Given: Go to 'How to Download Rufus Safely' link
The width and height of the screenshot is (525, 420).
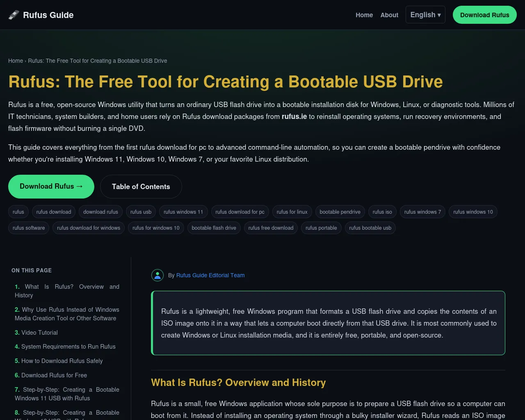Looking at the screenshot, I should (x=59, y=361).
